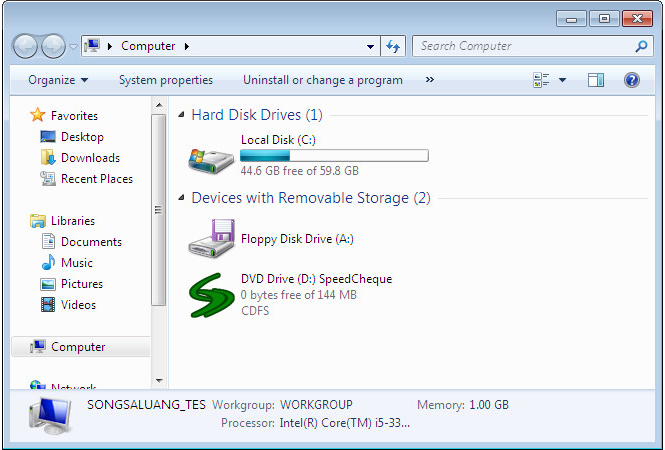Click the Local Disk usage bar
This screenshot has height=450, width=665.
pyautogui.click(x=334, y=156)
